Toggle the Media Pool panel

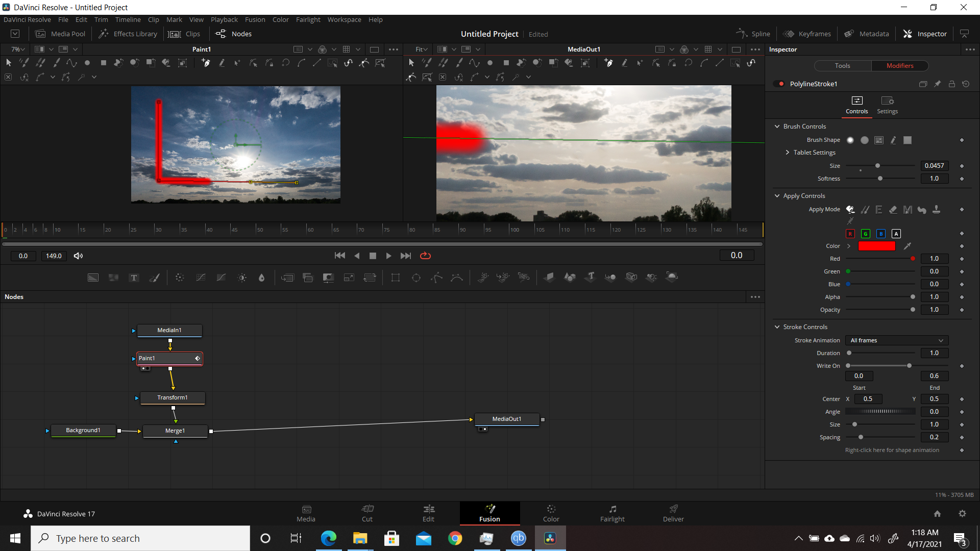[60, 34]
